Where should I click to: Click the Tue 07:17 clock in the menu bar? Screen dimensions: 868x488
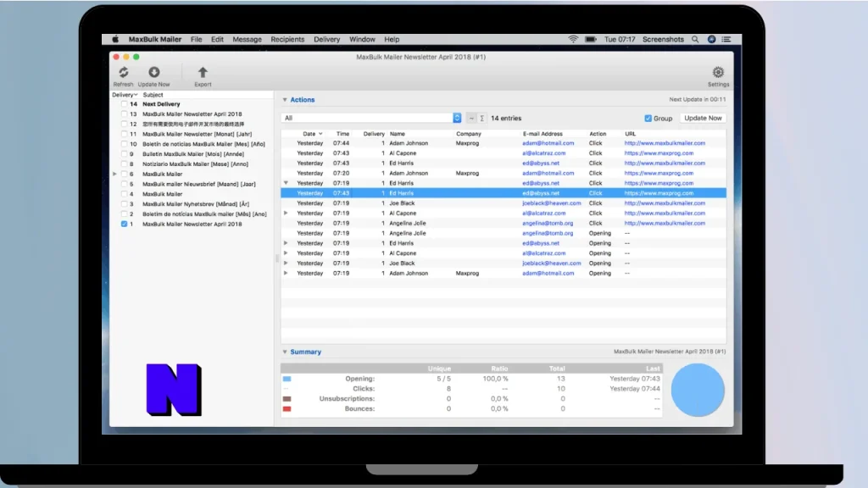click(620, 39)
